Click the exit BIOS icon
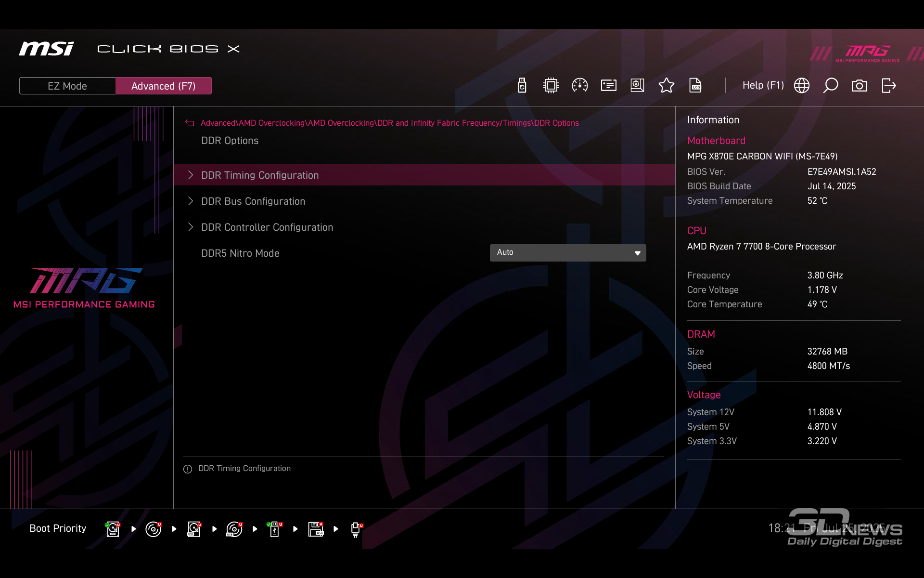 [889, 86]
